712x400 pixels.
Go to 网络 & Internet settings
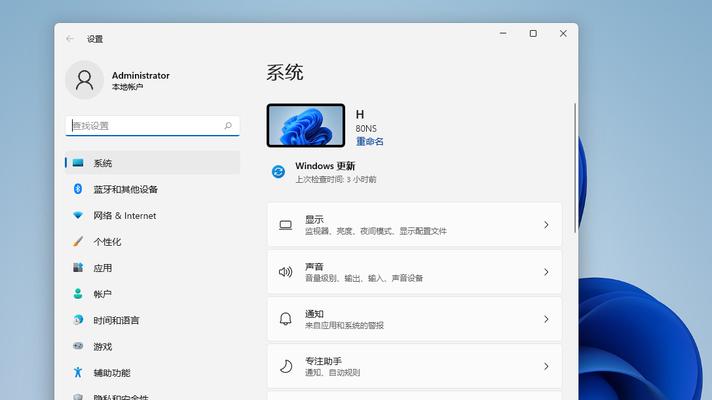pos(153,215)
